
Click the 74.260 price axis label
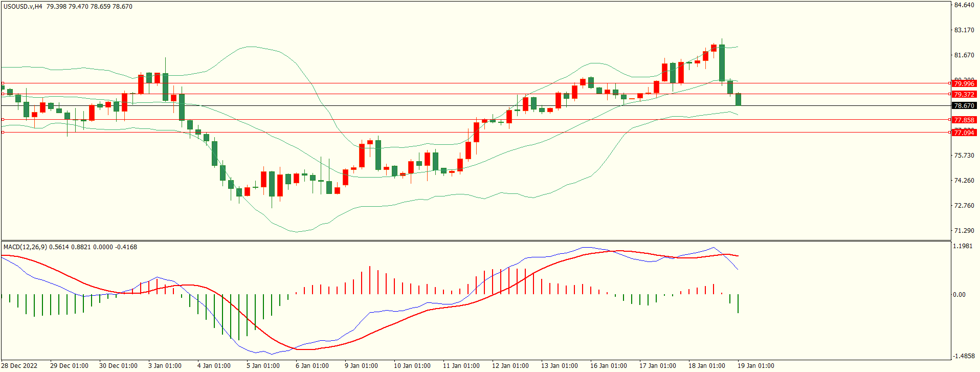[964, 181]
